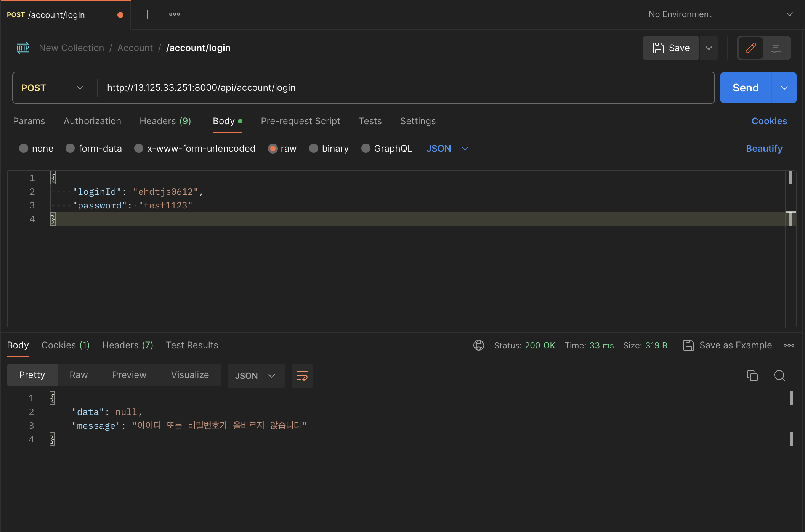This screenshot has height=532, width=805.
Task: Click the globe network icon near Status
Action: tap(478, 345)
